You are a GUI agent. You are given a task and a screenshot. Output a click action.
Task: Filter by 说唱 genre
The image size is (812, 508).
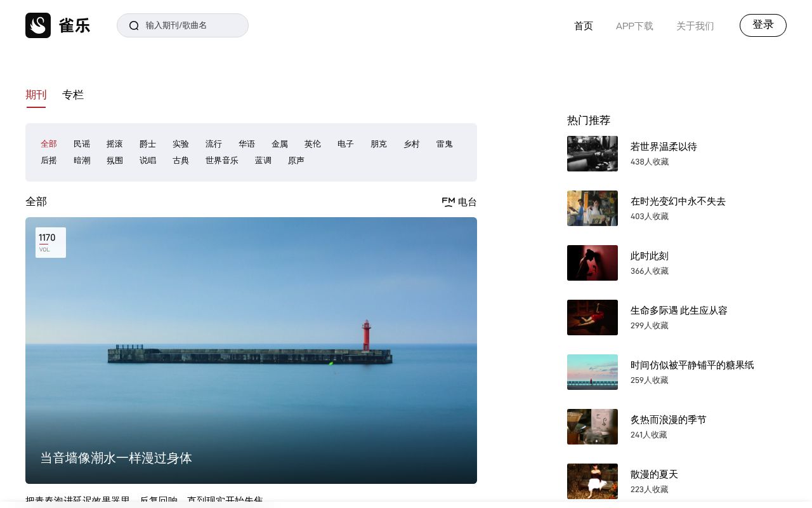(x=148, y=161)
